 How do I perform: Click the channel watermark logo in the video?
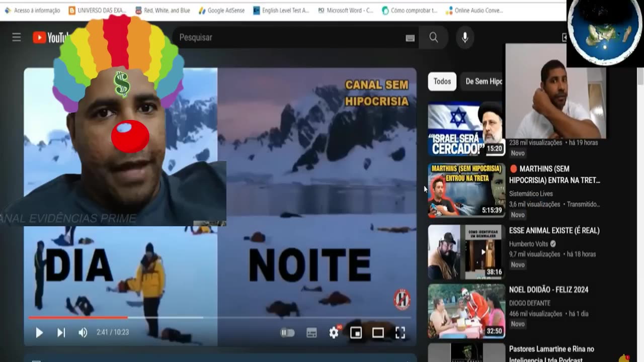click(402, 300)
